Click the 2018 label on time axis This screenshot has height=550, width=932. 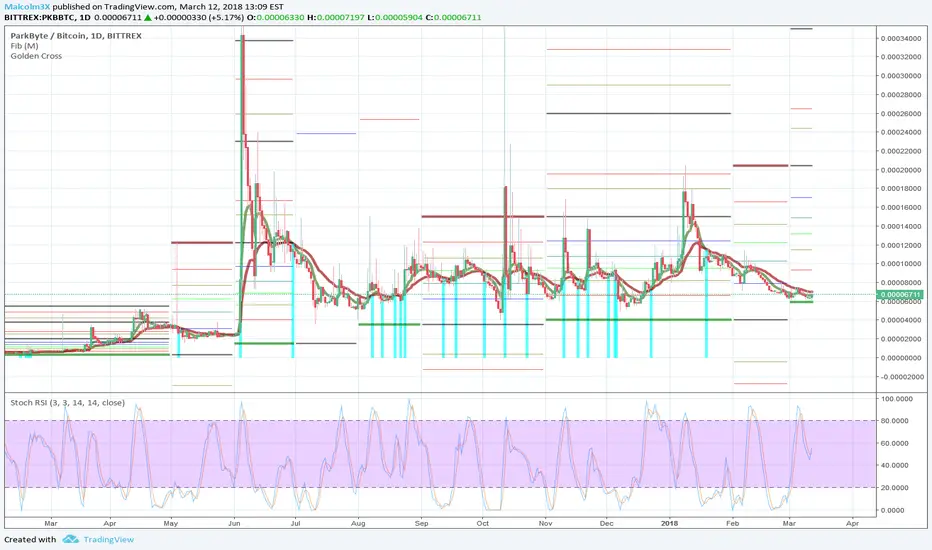coord(669,524)
